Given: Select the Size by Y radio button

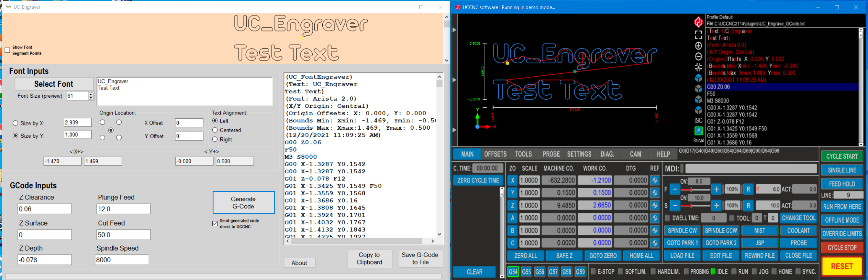Looking at the screenshot, I should coord(15,135).
